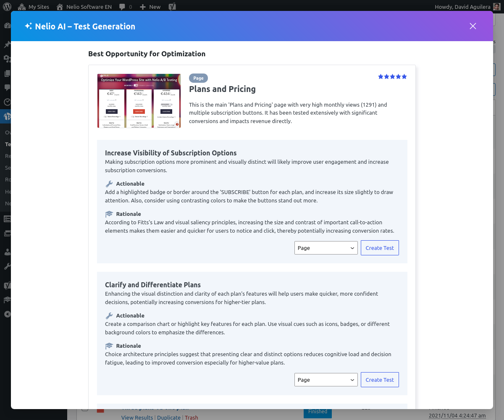This screenshot has width=504, height=420.
Task: Click the Plans and Pricing page thumbnail
Action: coord(139,101)
